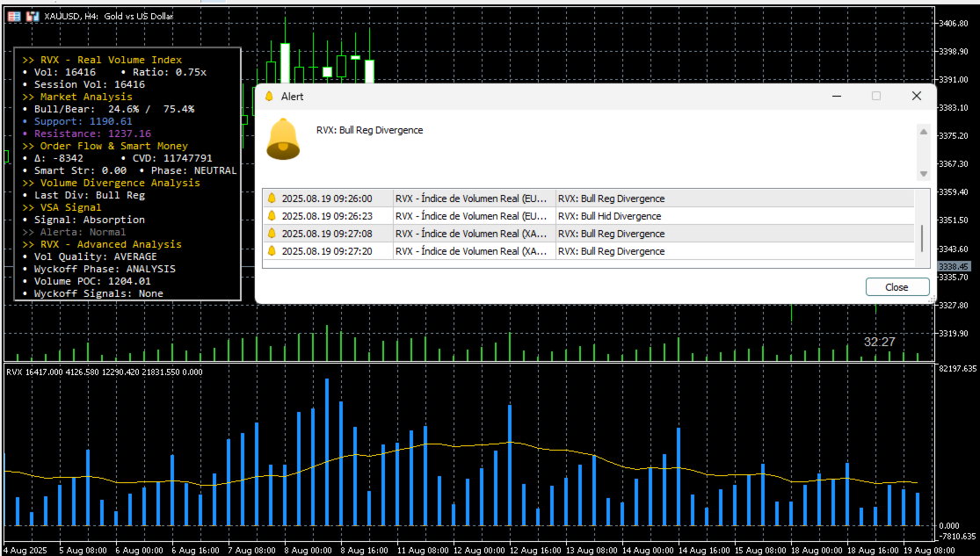Minimize the Alert dialog window
980x556 pixels.
click(836, 96)
